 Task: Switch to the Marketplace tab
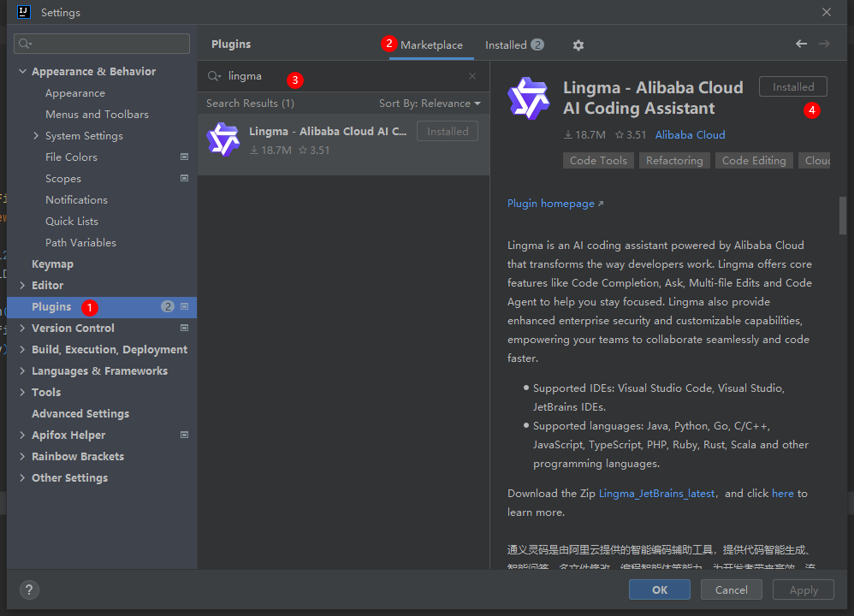click(431, 45)
